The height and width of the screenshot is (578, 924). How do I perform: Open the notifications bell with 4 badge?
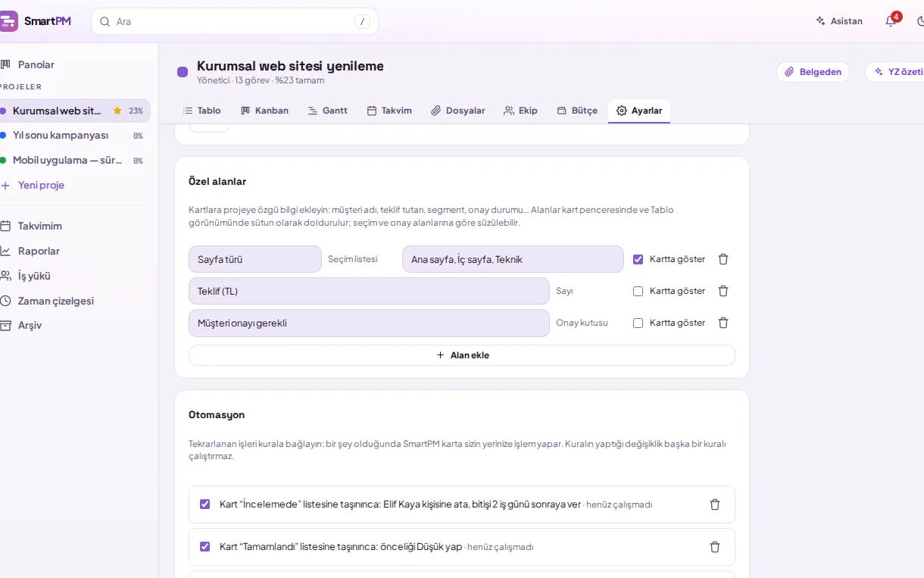pyautogui.click(x=891, y=21)
